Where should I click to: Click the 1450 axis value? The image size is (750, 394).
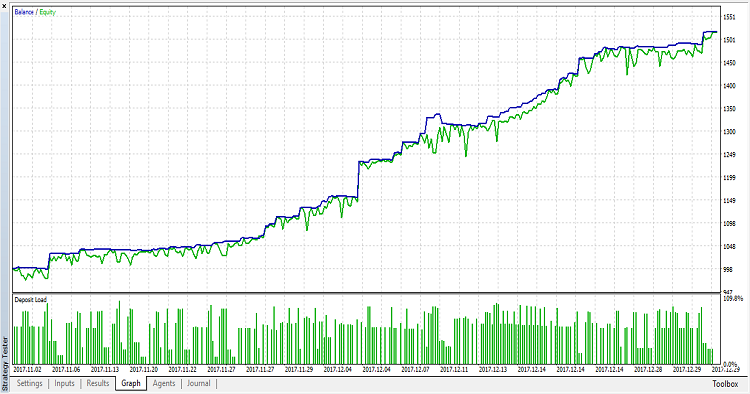click(x=729, y=63)
